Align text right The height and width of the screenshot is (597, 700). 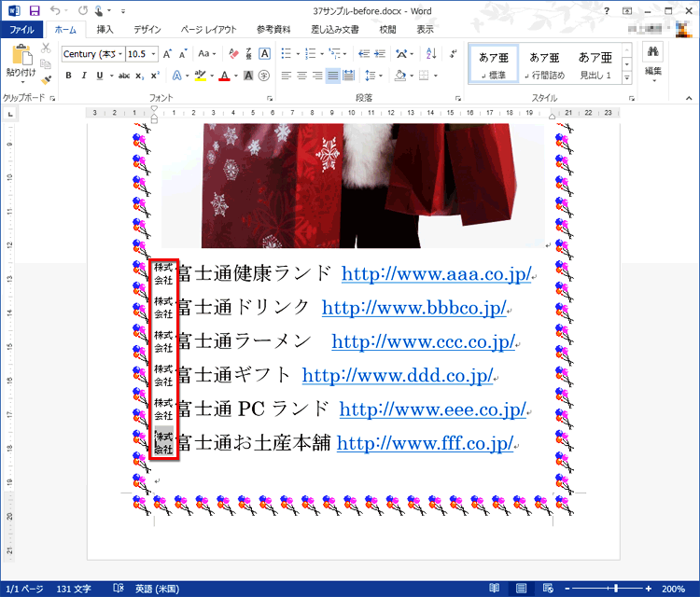click(317, 76)
